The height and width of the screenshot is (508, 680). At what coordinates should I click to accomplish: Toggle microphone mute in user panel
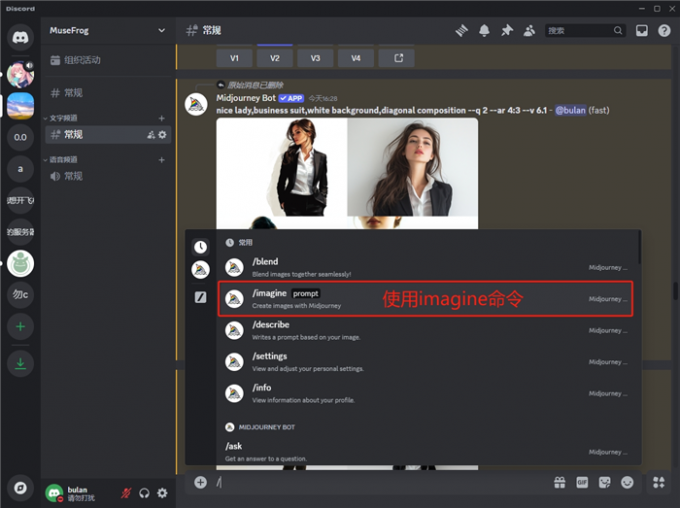pos(126,493)
